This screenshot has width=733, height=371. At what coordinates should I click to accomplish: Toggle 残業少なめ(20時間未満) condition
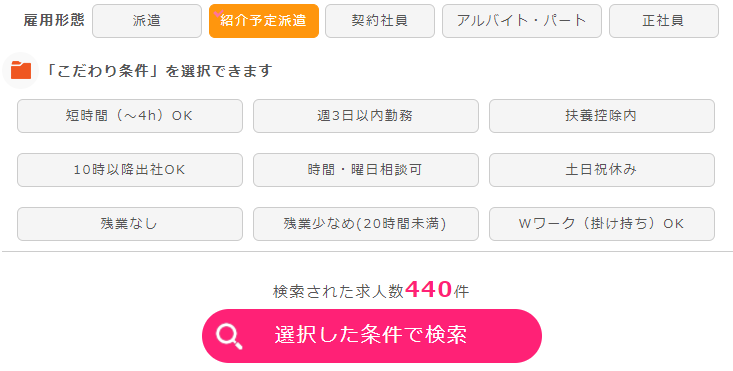click(x=366, y=224)
